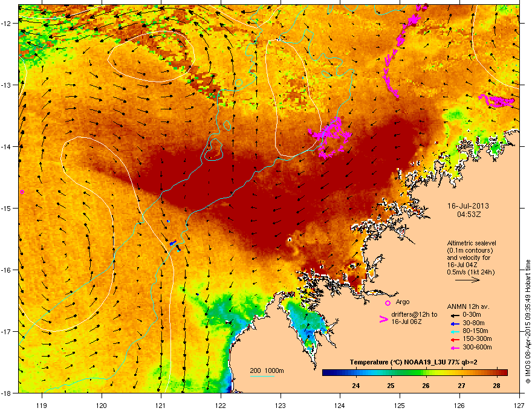Click the '04:53Z' time text

[x=469, y=215]
